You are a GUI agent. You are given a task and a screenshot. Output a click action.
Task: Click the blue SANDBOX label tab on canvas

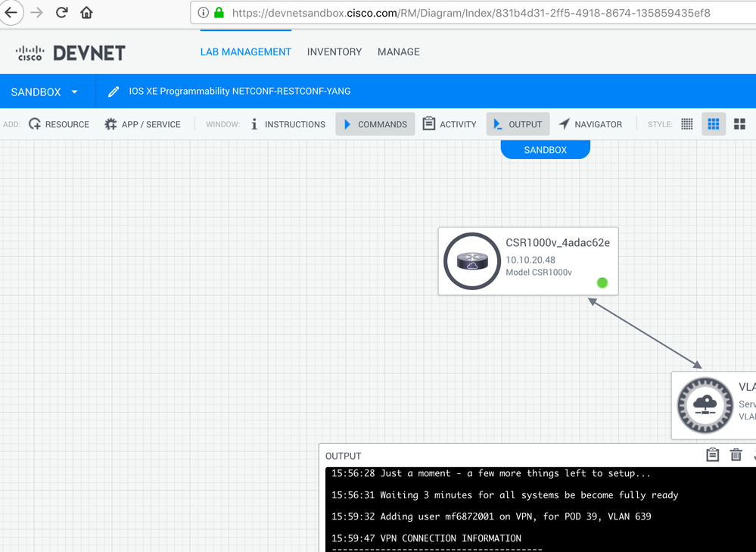(x=546, y=150)
